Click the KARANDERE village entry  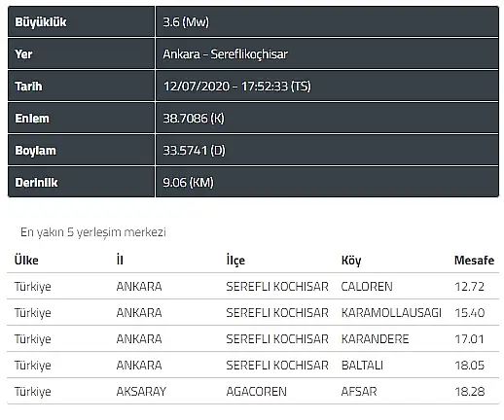click(x=375, y=339)
